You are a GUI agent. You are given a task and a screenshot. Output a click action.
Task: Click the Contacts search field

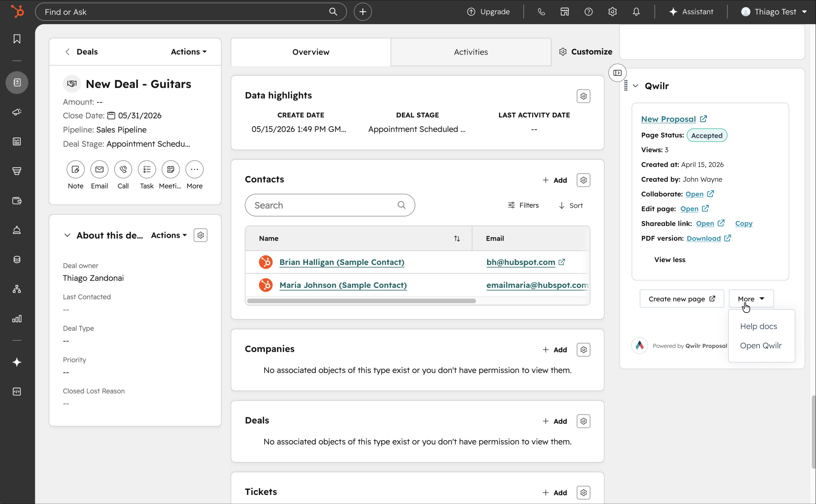point(330,205)
